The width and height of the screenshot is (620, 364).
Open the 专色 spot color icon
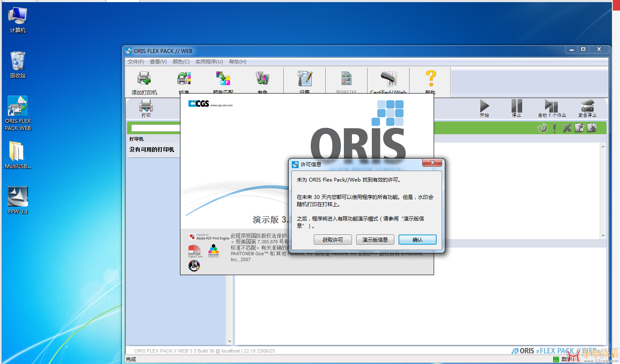coord(262,78)
